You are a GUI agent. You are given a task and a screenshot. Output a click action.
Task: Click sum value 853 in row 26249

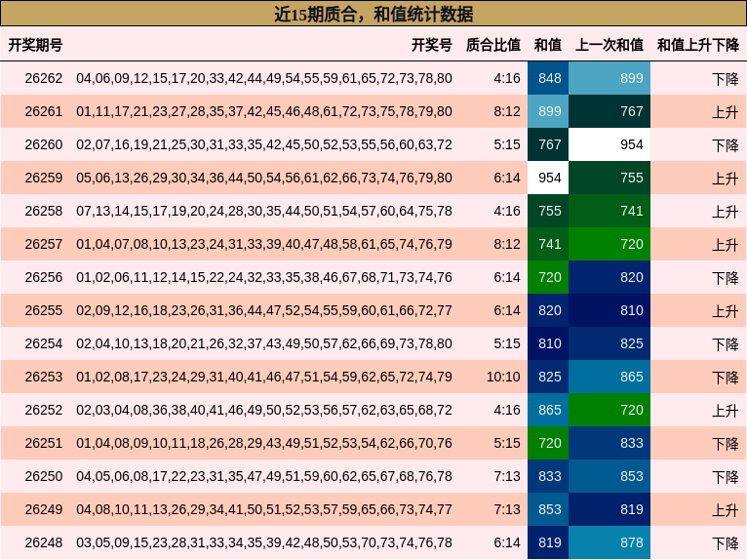coord(548,509)
